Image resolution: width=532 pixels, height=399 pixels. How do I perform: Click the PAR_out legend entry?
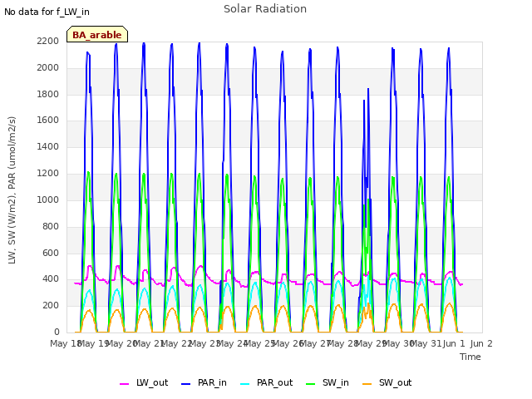(267, 383)
